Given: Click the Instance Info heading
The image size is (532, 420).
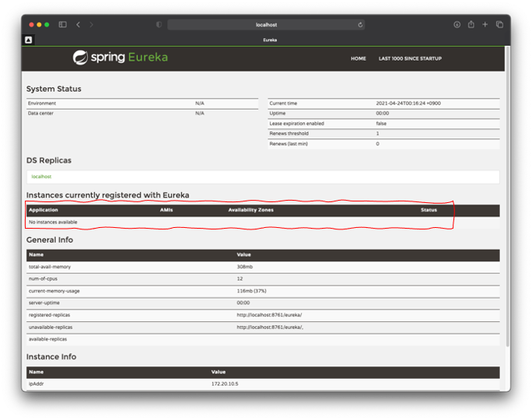Looking at the screenshot, I should coord(51,357).
